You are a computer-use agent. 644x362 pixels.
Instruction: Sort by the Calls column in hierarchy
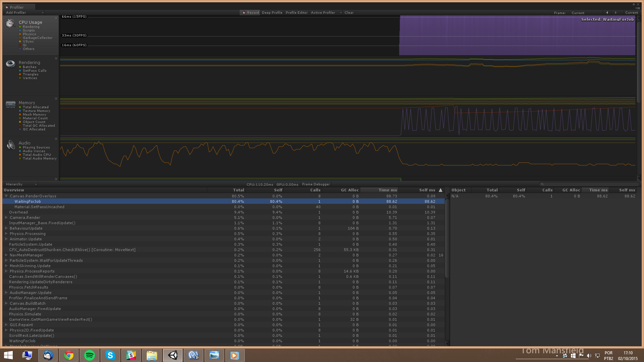point(303,190)
